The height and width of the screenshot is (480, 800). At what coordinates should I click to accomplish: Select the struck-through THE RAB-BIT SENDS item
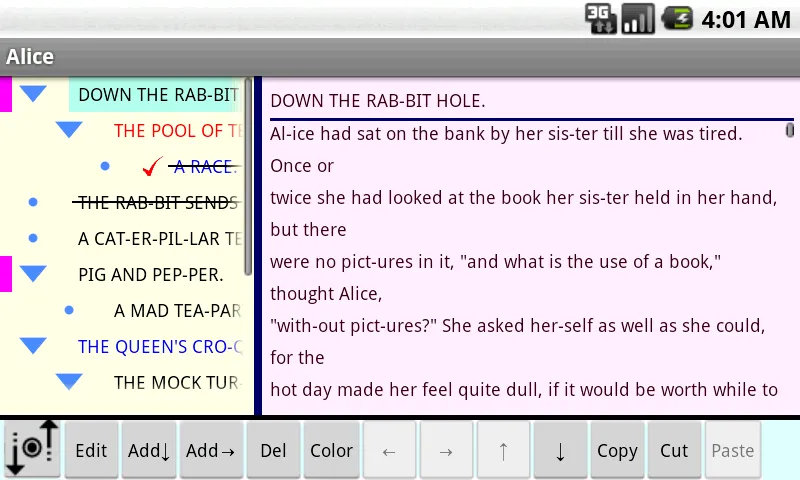pos(157,203)
